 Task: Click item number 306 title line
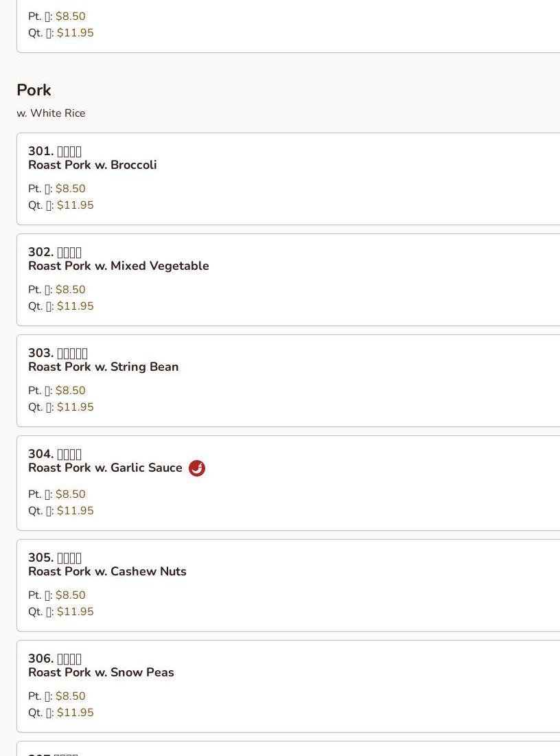(x=55, y=658)
